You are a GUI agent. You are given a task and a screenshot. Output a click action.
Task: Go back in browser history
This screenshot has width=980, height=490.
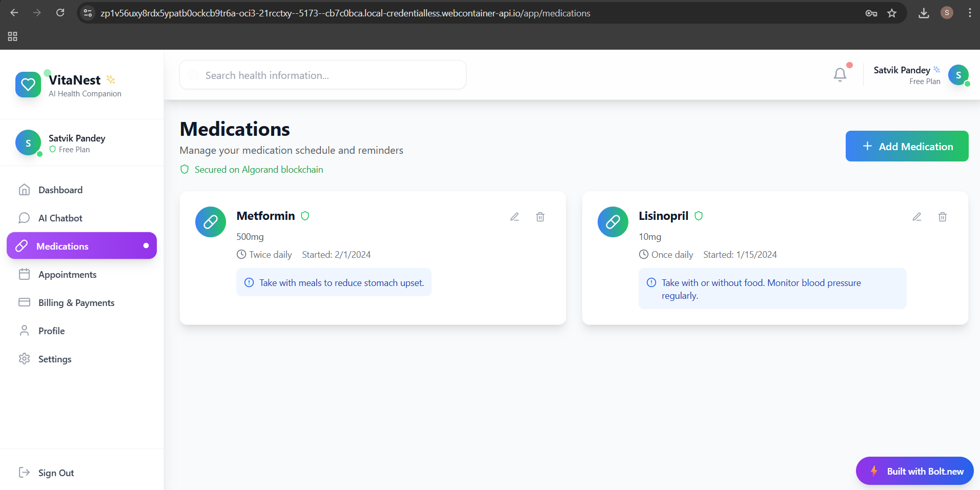click(x=14, y=13)
